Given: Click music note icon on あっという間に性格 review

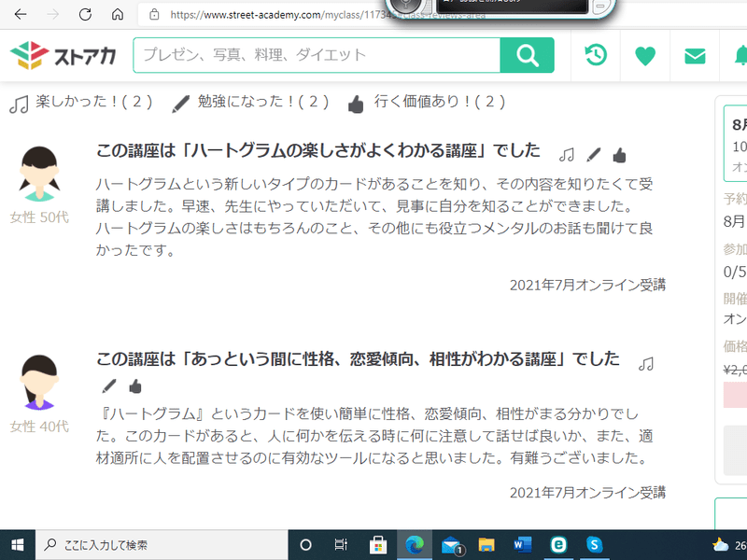Looking at the screenshot, I should click(x=646, y=364).
